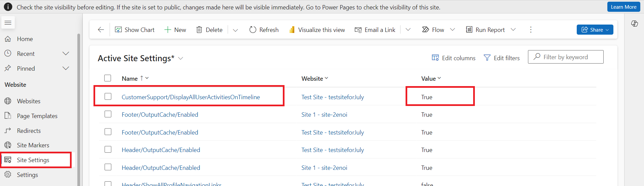
Task: Click the Learn More button
Action: pos(623,7)
